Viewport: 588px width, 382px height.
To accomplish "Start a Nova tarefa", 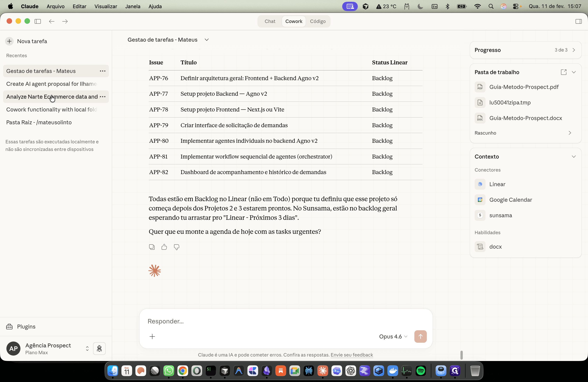I will pyautogui.click(x=32, y=41).
